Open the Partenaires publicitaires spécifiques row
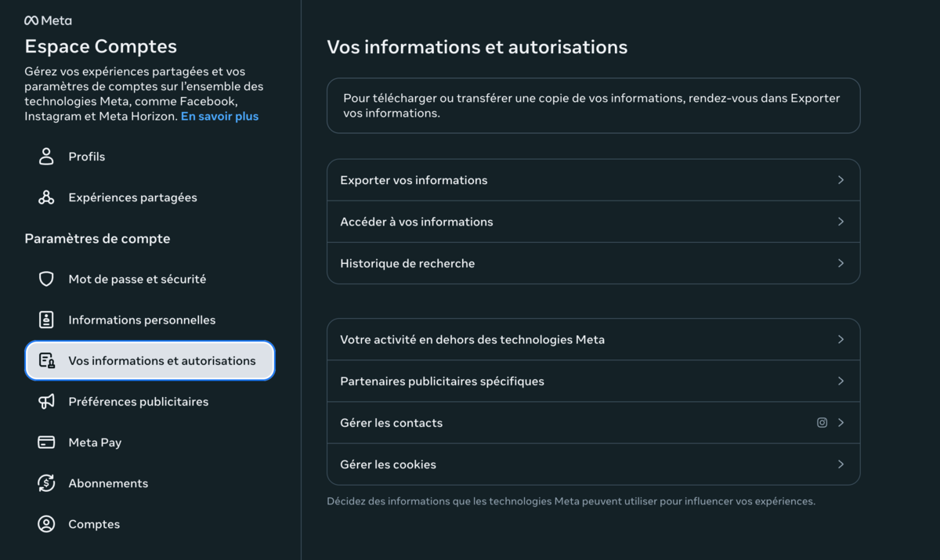This screenshot has height=560, width=940. click(593, 381)
